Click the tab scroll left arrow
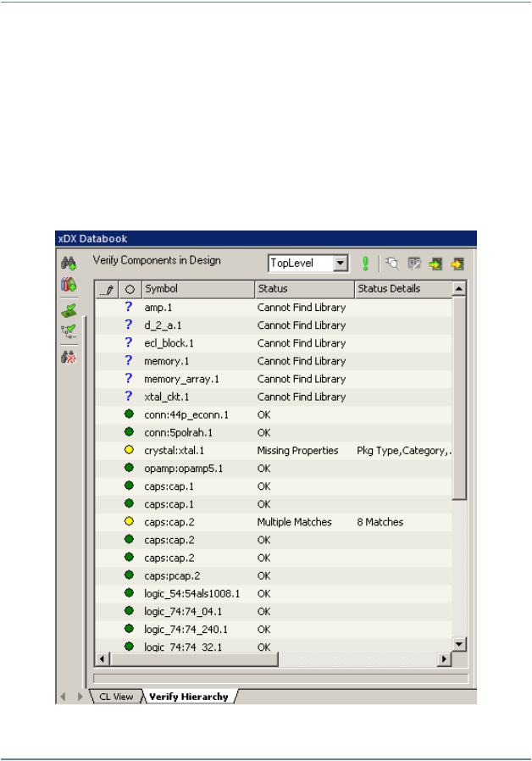Screen dimensions: 532x761 click(63, 697)
